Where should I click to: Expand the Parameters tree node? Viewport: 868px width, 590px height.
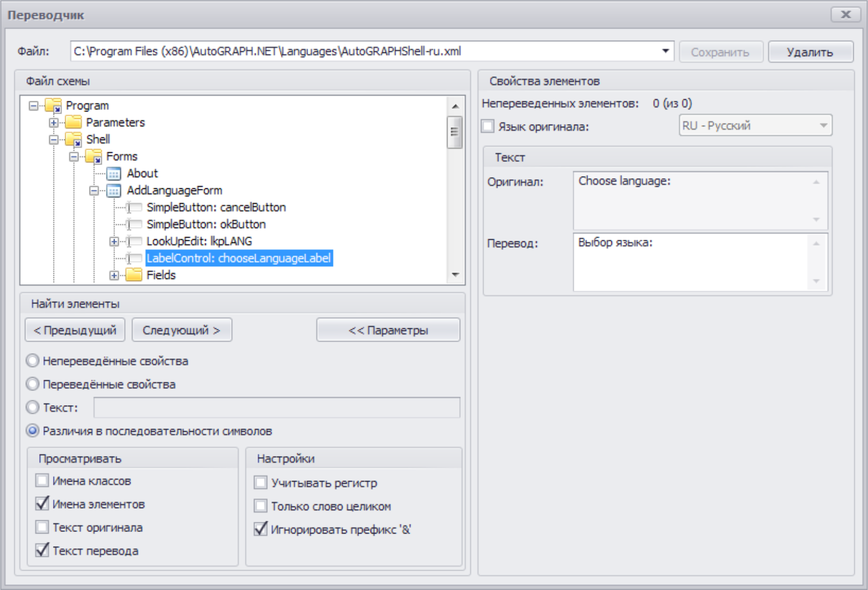(x=53, y=122)
